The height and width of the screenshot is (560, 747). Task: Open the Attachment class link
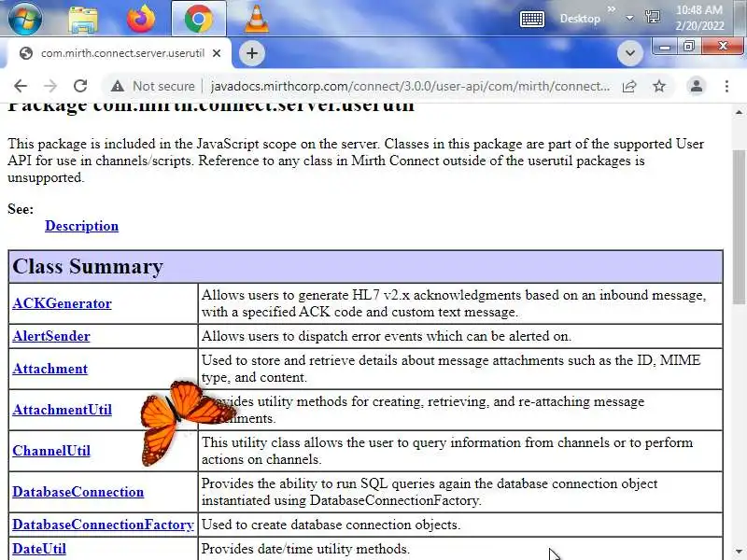[x=50, y=369]
